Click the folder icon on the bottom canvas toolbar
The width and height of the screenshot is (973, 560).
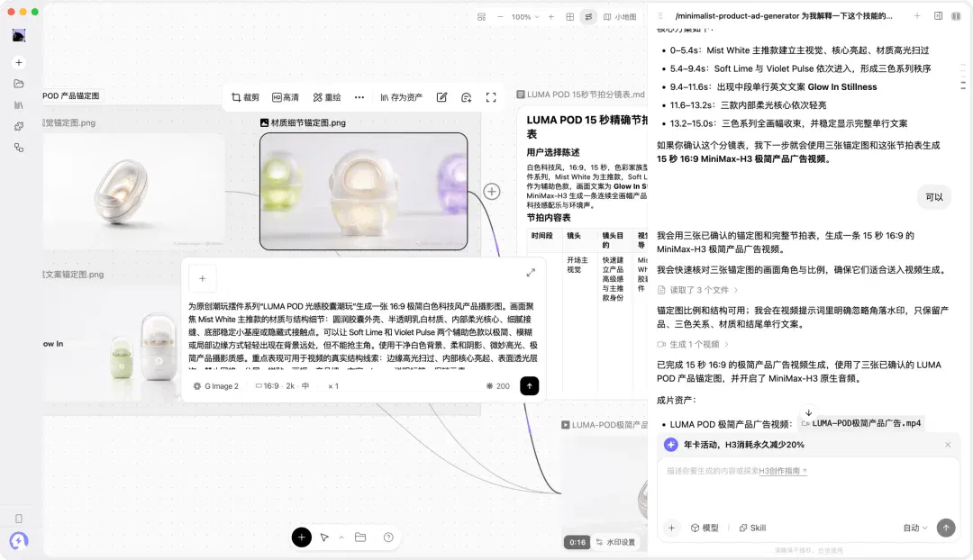click(x=360, y=537)
